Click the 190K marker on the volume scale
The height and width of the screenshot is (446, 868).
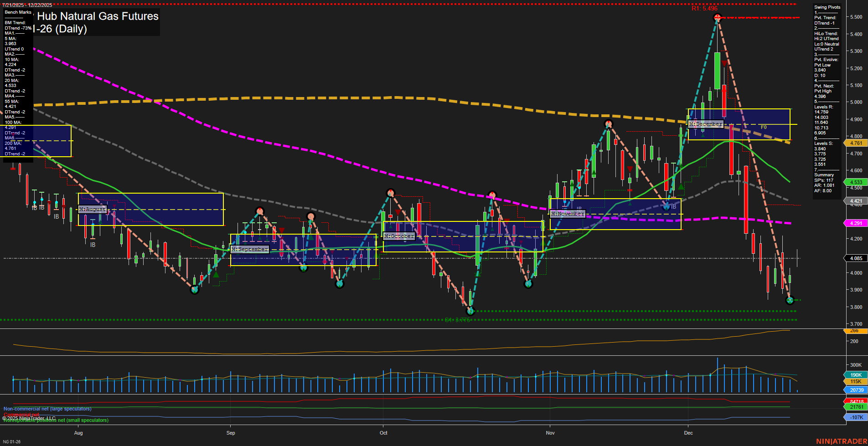[x=855, y=375]
